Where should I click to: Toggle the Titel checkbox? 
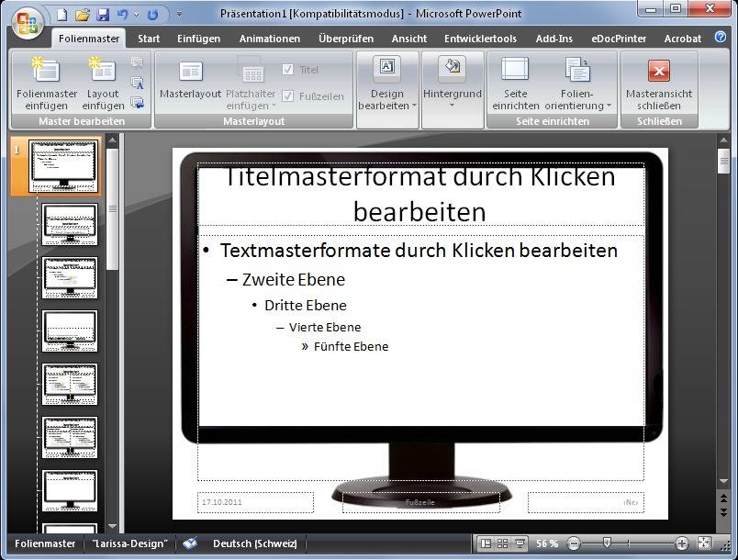tap(287, 69)
